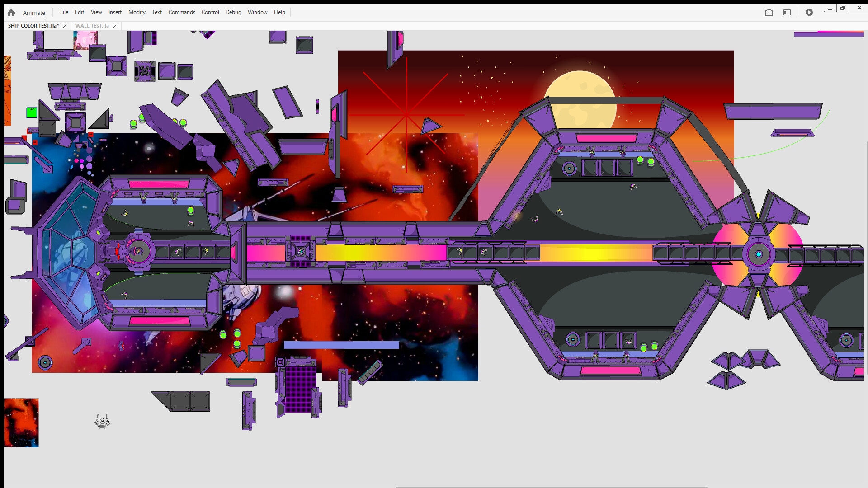Switch to the WALL TEST.fla tab
The height and width of the screenshot is (488, 868).
pyautogui.click(x=92, y=26)
